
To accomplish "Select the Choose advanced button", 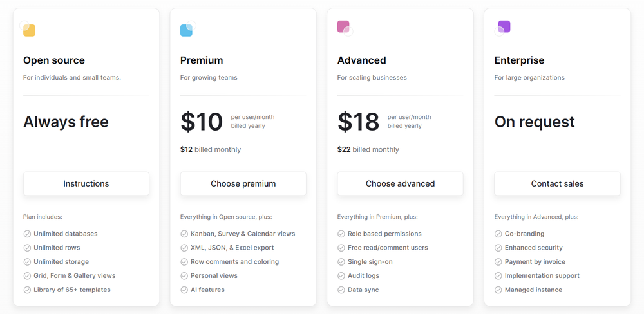I will [x=401, y=183].
